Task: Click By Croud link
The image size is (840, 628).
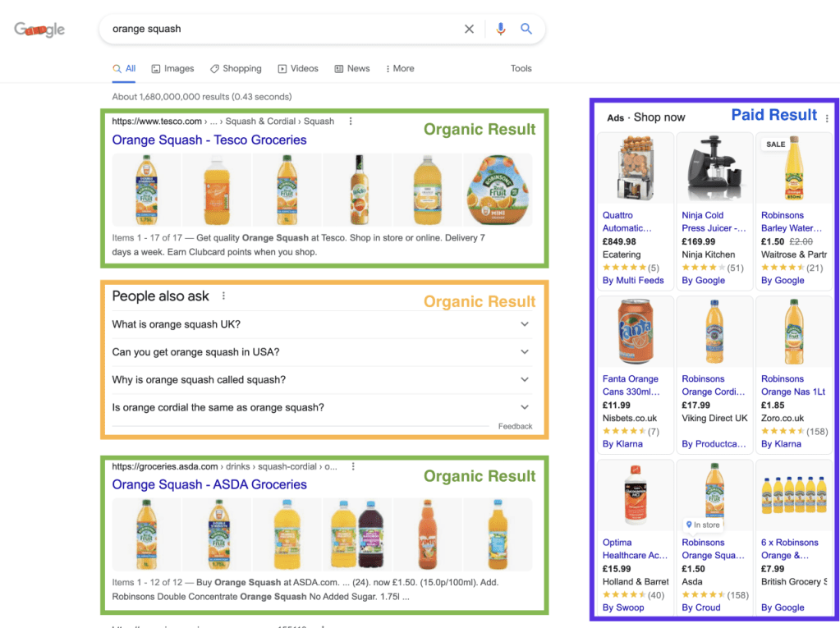Action: click(700, 607)
